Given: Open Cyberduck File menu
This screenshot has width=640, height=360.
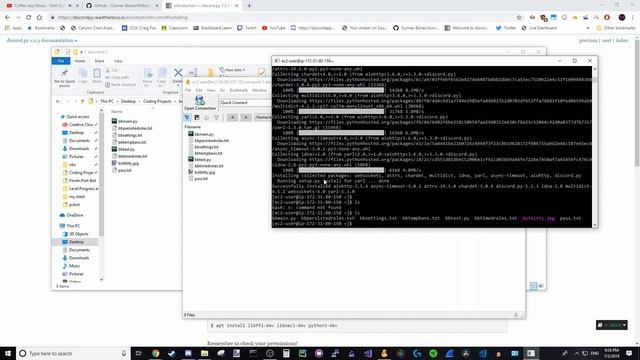Looking at the screenshot, I should tap(188, 90).
